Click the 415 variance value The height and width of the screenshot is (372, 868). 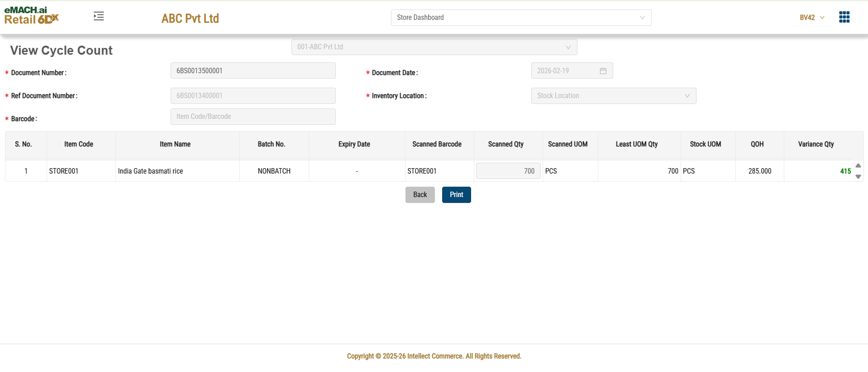tap(845, 171)
